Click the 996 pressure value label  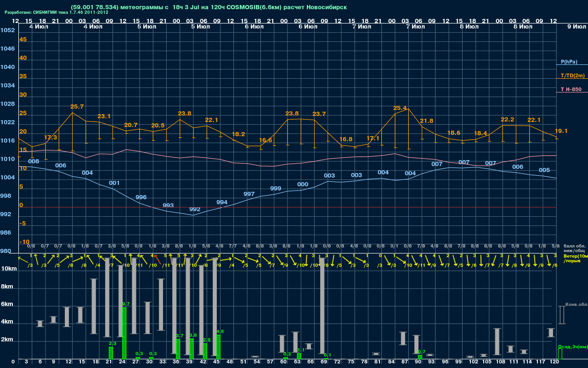click(141, 197)
